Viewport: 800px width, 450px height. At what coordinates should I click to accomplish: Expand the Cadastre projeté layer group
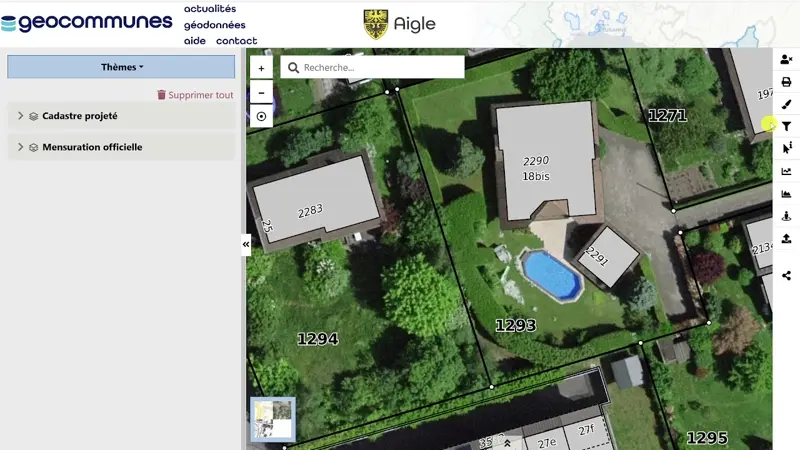tap(20, 116)
